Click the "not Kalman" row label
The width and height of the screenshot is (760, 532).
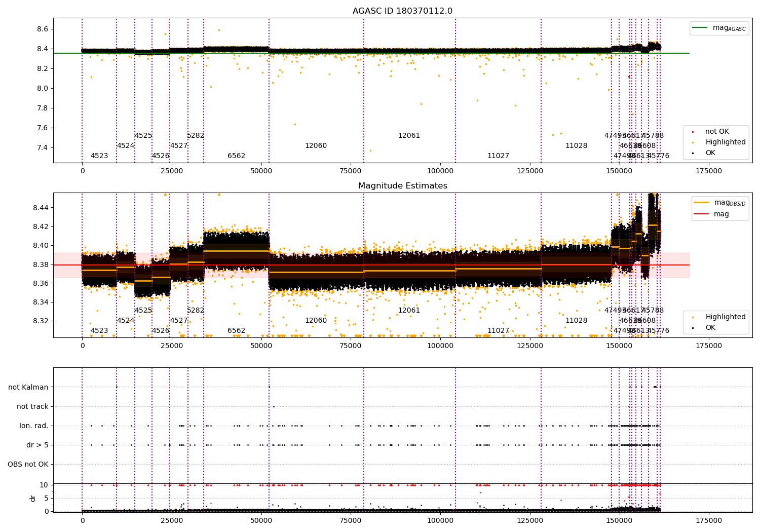(x=28, y=388)
